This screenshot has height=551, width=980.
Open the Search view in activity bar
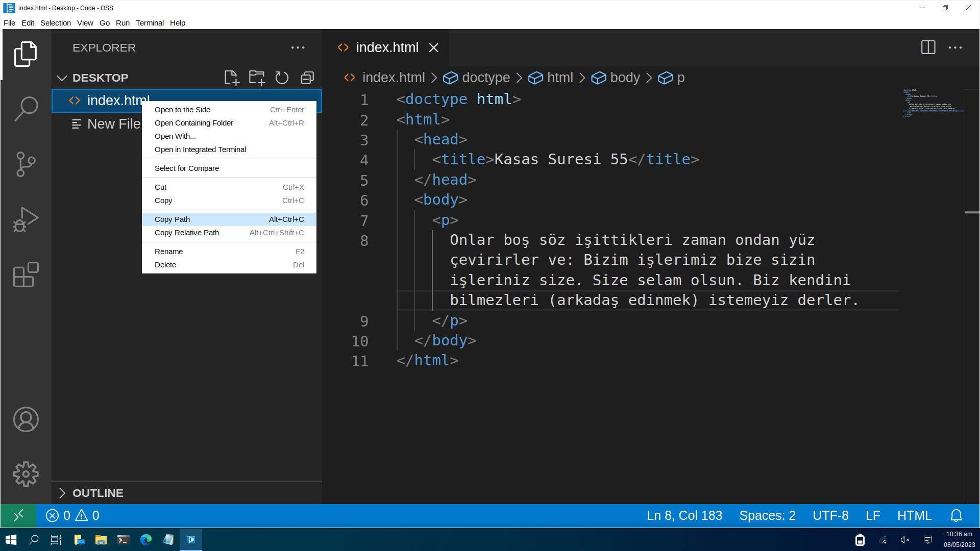pyautogui.click(x=26, y=109)
